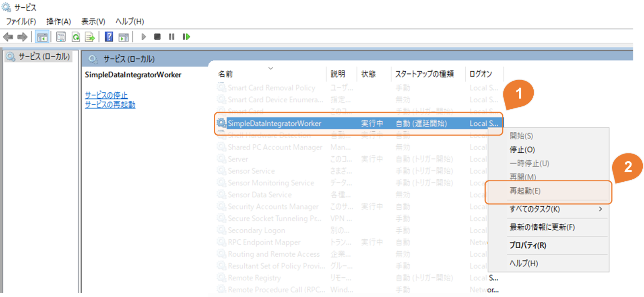This screenshot has height=297, width=644.
Task: Click the gear icon of SimpleDataIntegratorWorker row
Action: coord(221,123)
